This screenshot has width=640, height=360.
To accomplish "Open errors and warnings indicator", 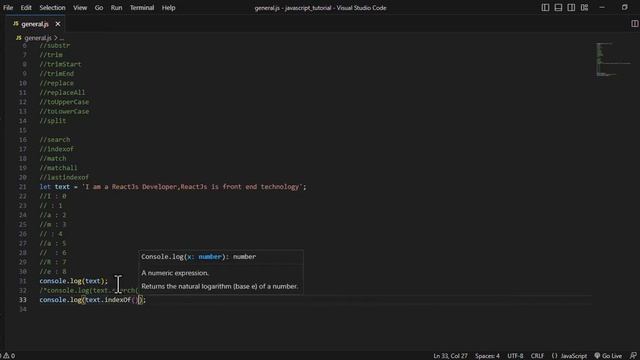I will click(8, 356).
